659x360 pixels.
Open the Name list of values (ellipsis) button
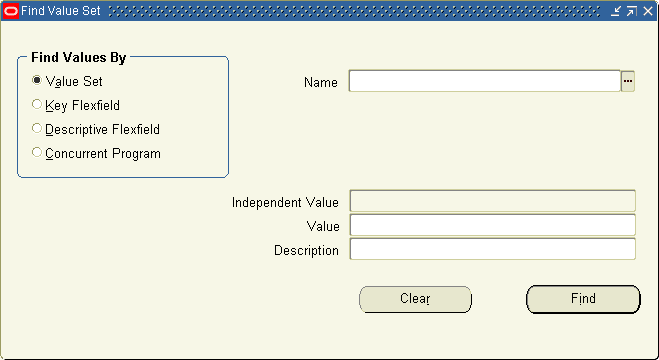pyautogui.click(x=627, y=81)
